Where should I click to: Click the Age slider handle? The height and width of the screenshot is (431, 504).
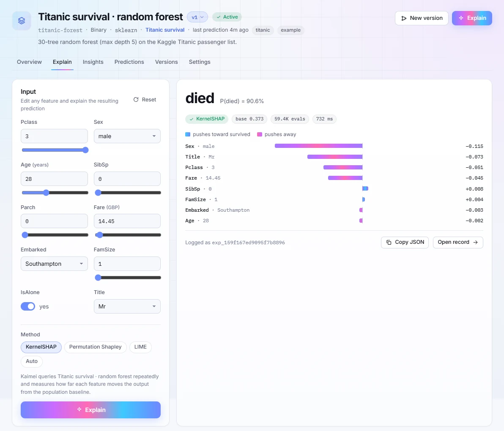coord(46,193)
